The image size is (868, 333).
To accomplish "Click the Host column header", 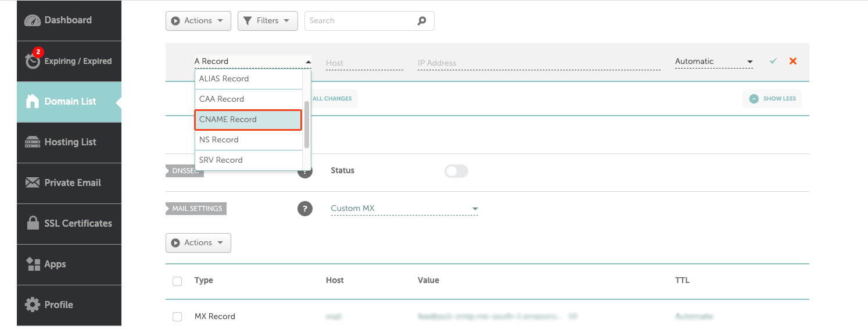I will (x=335, y=281).
